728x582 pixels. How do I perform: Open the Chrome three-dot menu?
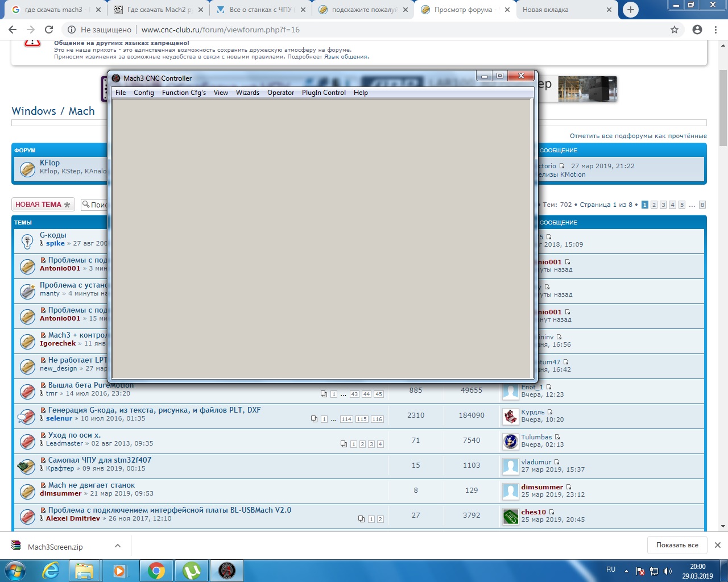click(x=715, y=30)
